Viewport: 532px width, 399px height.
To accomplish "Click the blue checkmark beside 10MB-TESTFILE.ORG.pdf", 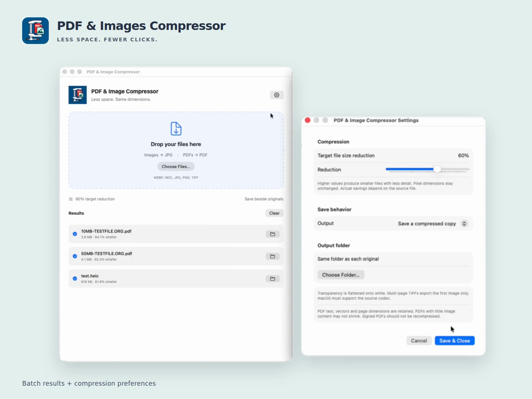I will (75, 234).
